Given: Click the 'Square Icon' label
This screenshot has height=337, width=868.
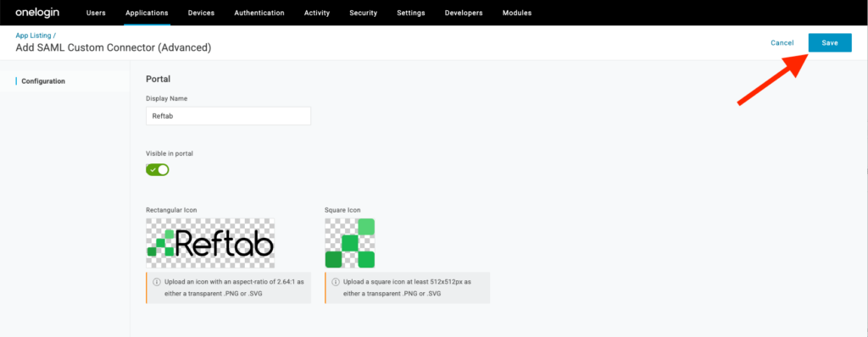Looking at the screenshot, I should [342, 210].
